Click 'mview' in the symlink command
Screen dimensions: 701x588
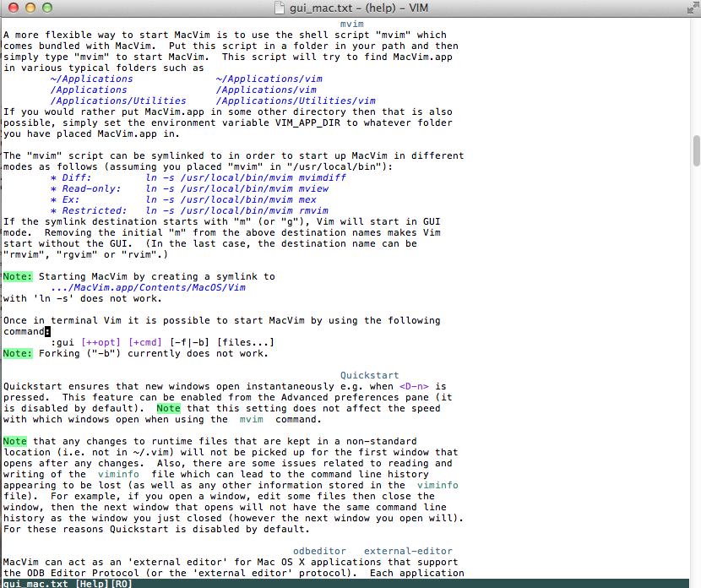[313, 188]
